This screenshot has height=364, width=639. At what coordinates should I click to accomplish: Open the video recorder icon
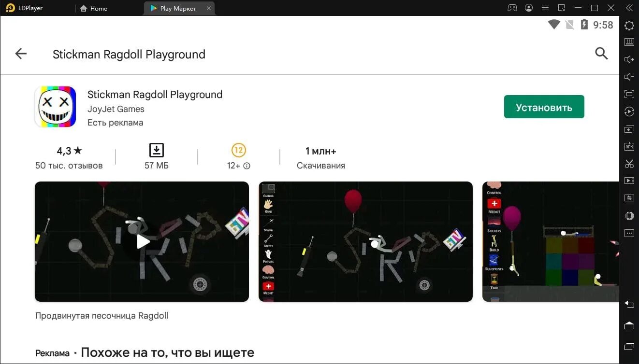pos(629,181)
